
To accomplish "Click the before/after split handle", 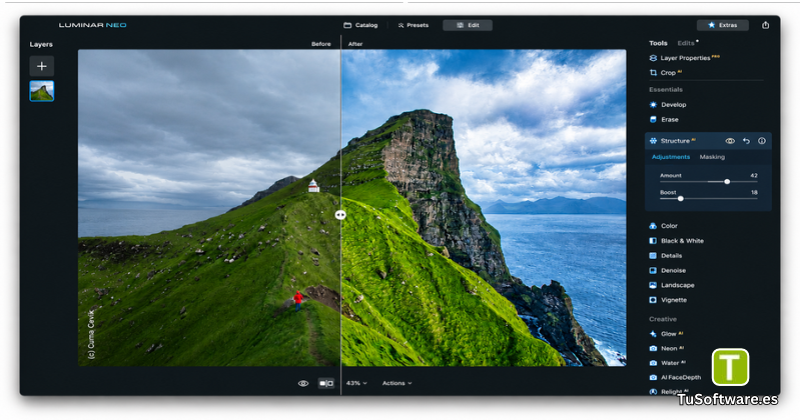I will [x=340, y=215].
